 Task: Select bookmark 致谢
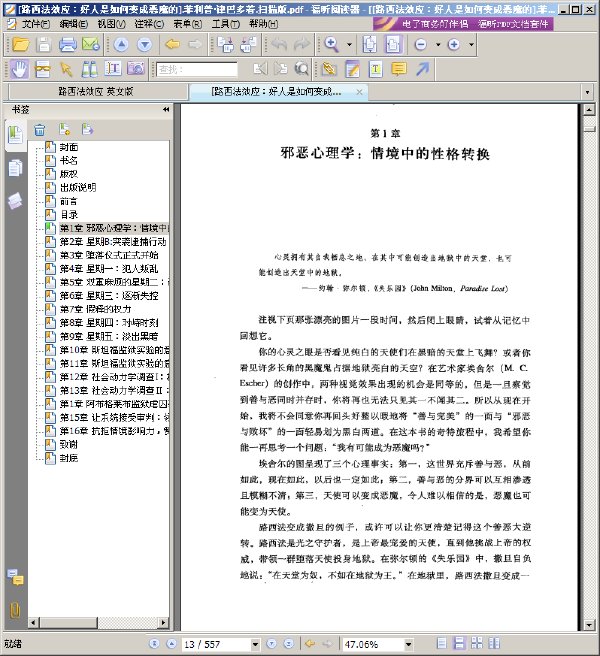(69, 444)
